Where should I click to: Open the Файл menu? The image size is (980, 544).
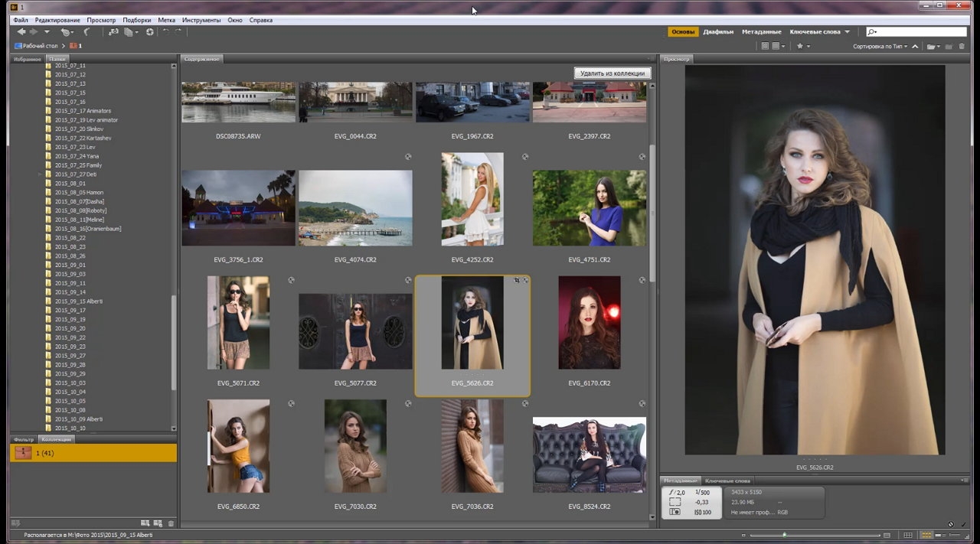21,20
